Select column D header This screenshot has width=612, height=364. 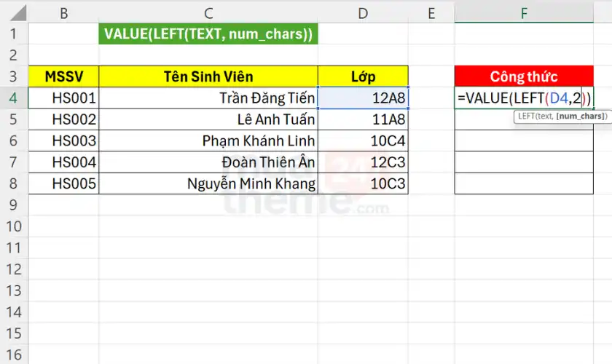tap(363, 13)
